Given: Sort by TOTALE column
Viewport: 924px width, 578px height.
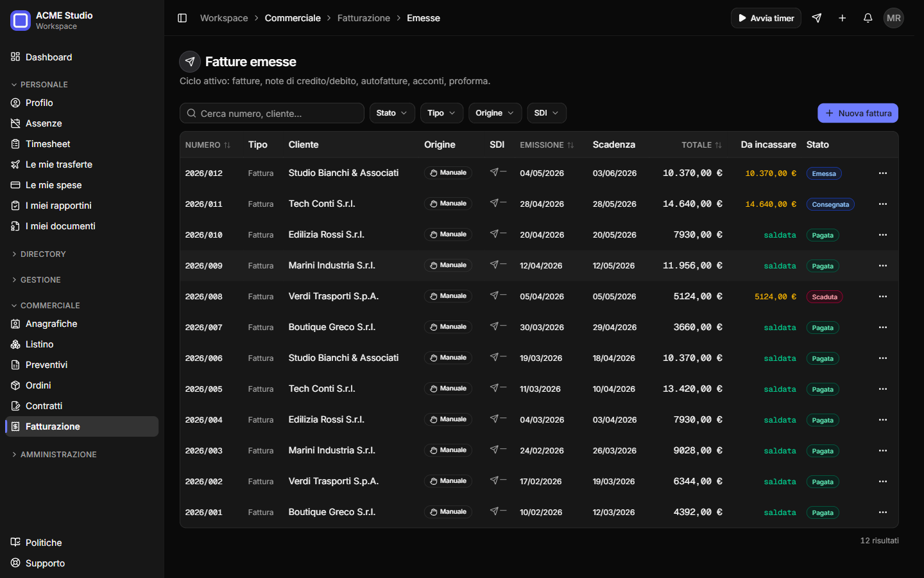Looking at the screenshot, I should pos(701,145).
